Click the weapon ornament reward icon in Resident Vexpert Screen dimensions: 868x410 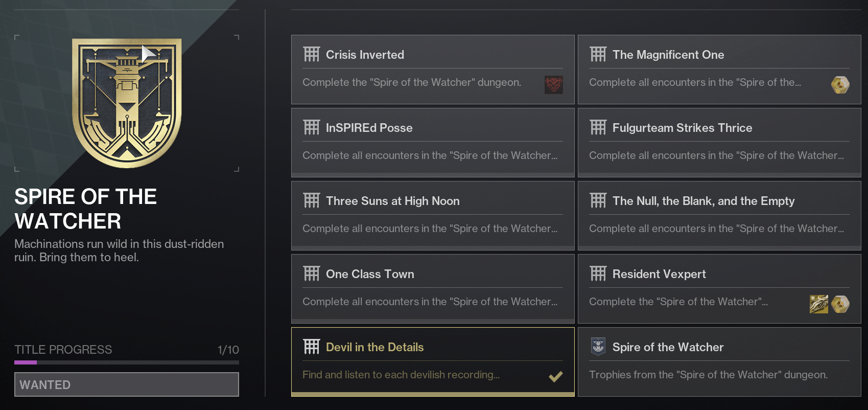click(819, 304)
